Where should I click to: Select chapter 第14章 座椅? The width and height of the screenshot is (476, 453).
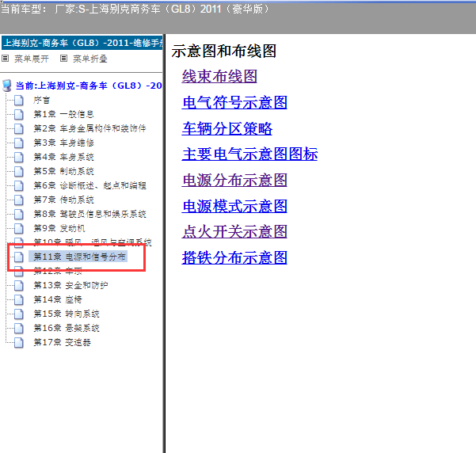coord(58,299)
